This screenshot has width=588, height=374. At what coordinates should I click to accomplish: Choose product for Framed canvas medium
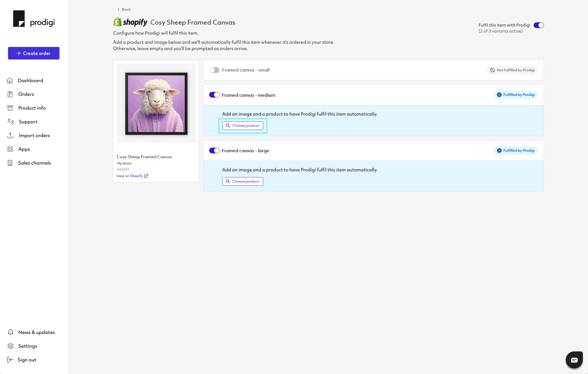(243, 125)
